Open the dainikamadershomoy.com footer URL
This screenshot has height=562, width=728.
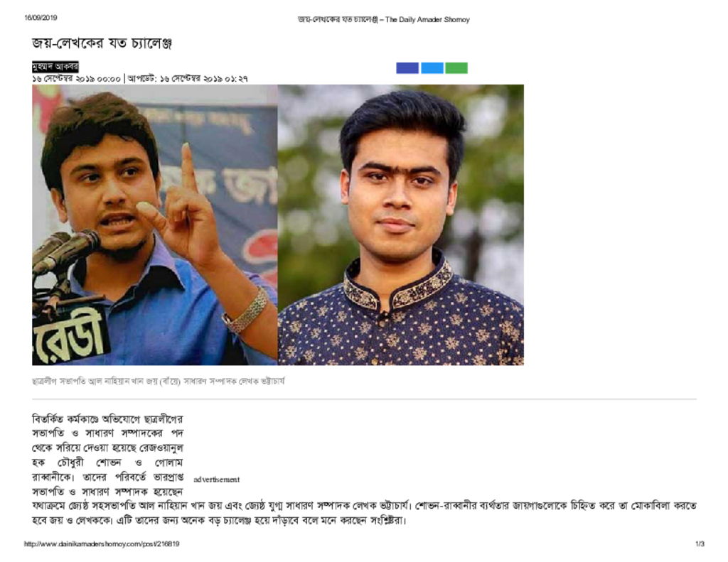pyautogui.click(x=102, y=544)
